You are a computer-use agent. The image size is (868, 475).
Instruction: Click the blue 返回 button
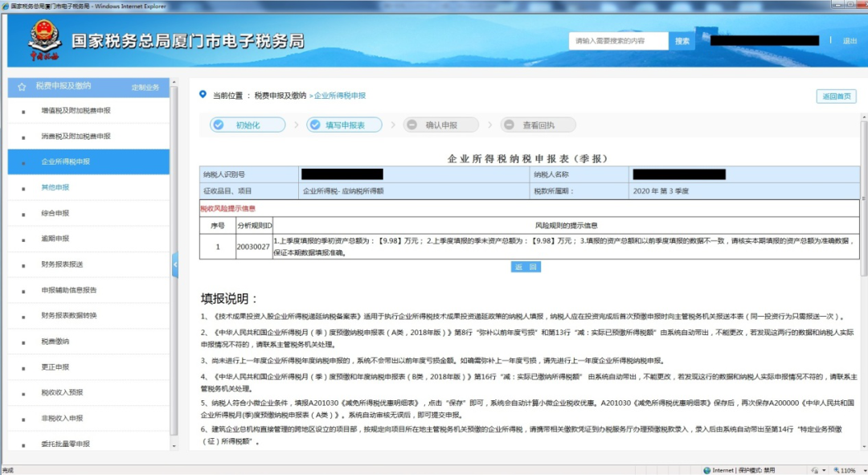pos(526,267)
